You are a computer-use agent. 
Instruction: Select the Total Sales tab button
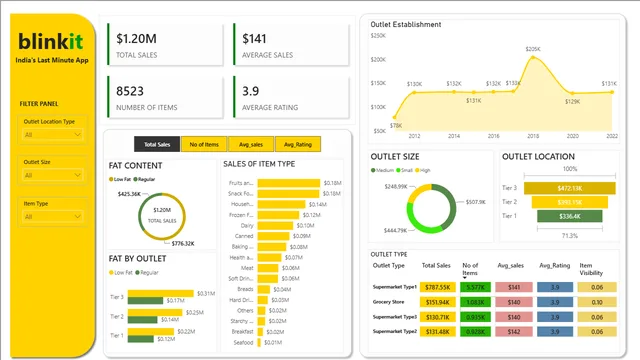pyautogui.click(x=157, y=144)
